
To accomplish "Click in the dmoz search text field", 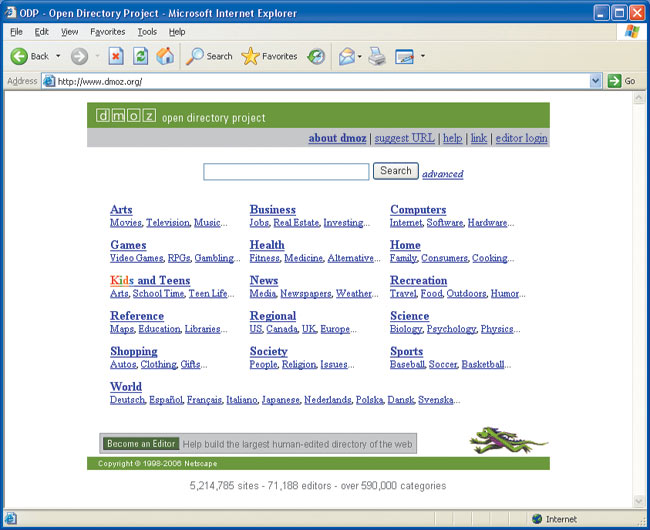I will (286, 172).
